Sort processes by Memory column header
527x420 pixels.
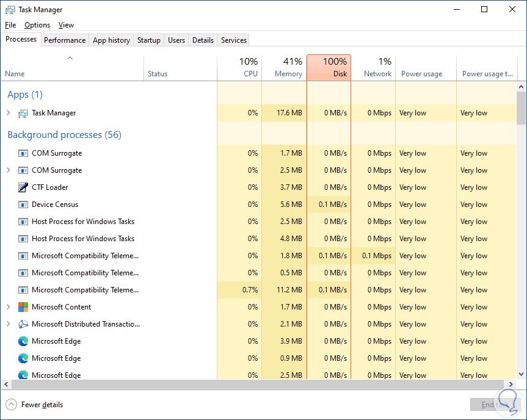point(284,67)
